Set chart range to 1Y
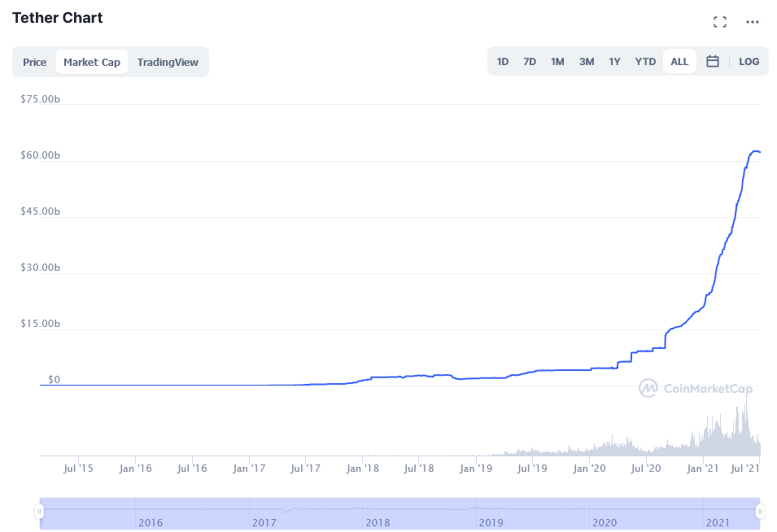 pos(614,62)
